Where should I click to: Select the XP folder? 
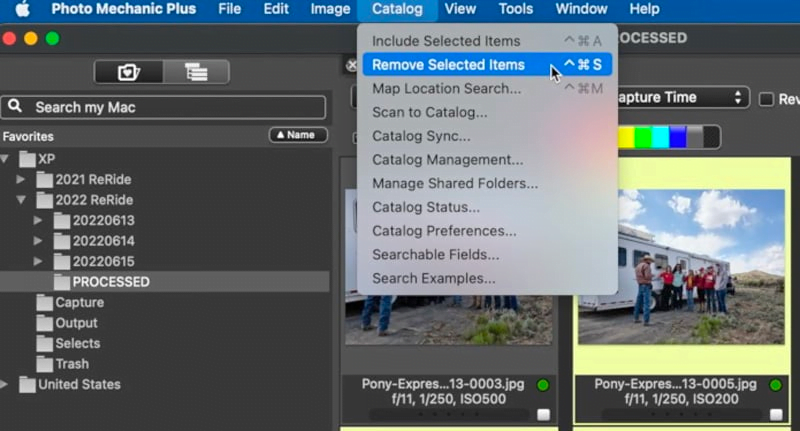click(37, 159)
